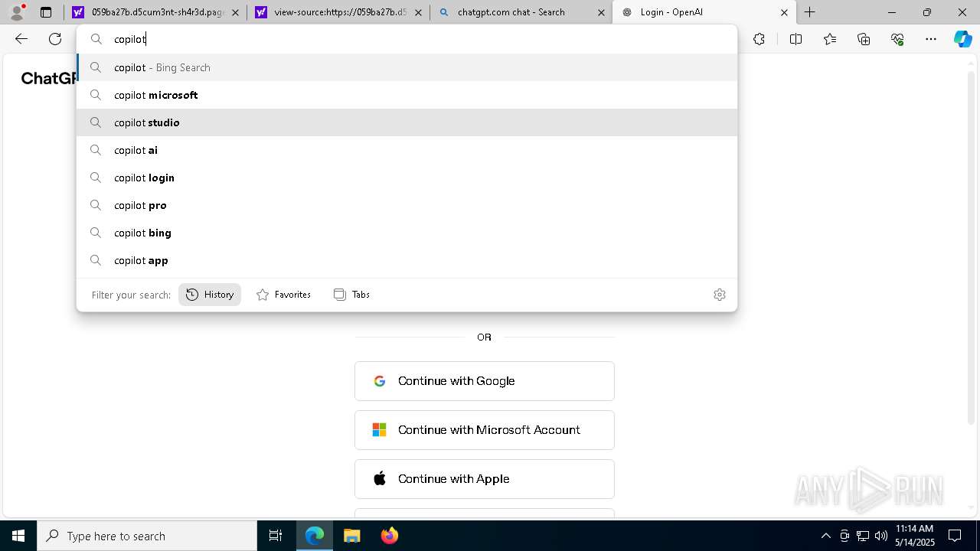This screenshot has width=980, height=551.
Task: Switch to the 059ba27b.d5cum3nt-sh4r3d tab
Action: pos(155,12)
